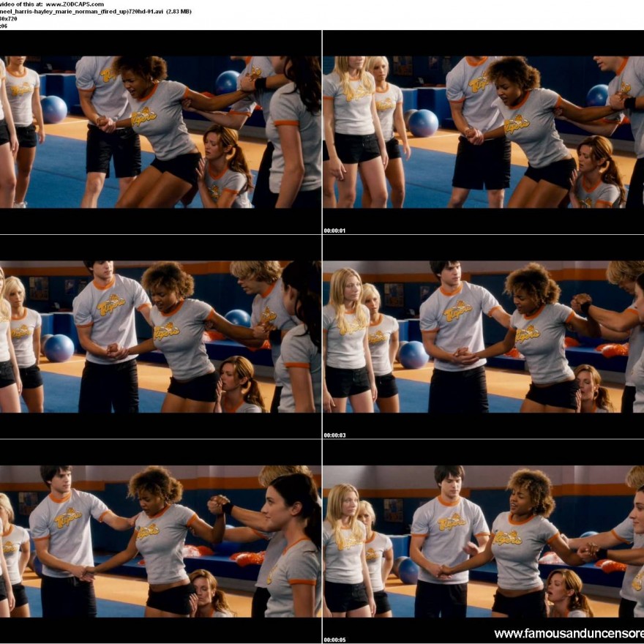This screenshot has height=644, width=644.
Task: Jump to the 00:00:03 timestamp label
Action: [x=334, y=435]
